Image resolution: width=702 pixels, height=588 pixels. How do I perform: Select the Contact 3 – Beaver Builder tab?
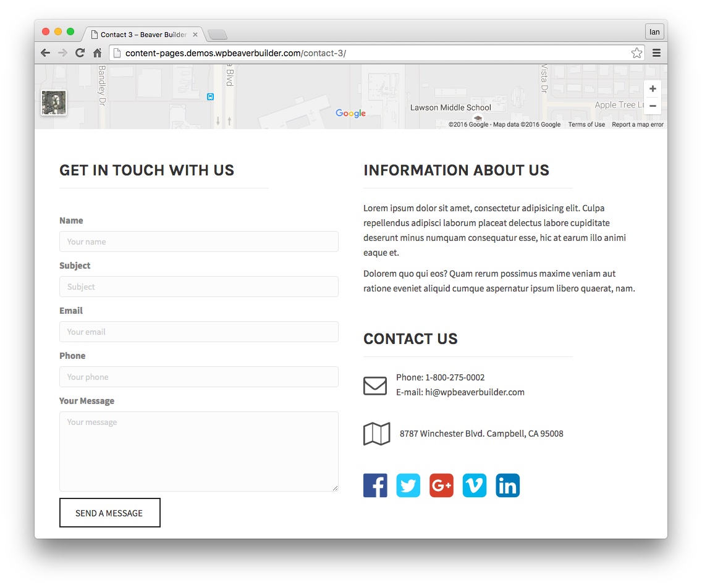pos(143,35)
